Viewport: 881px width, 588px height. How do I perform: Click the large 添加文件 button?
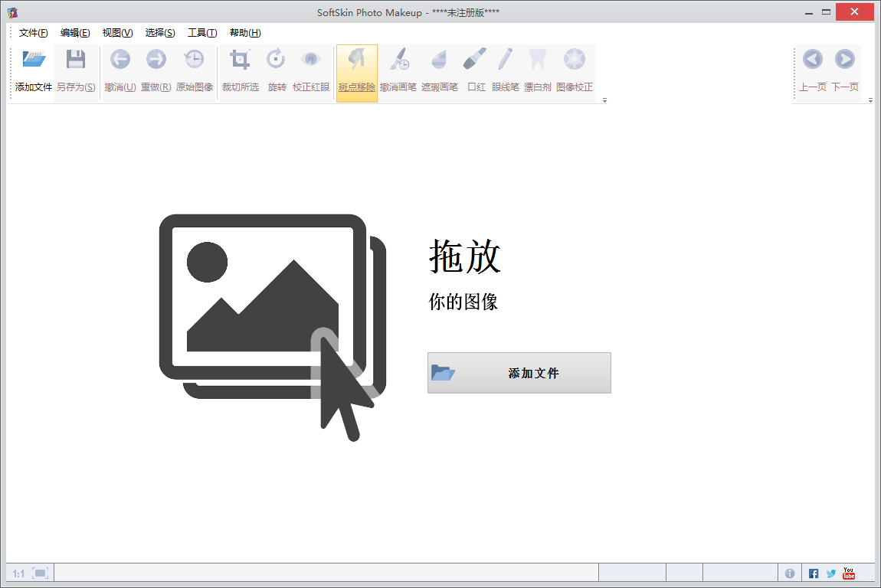click(519, 373)
